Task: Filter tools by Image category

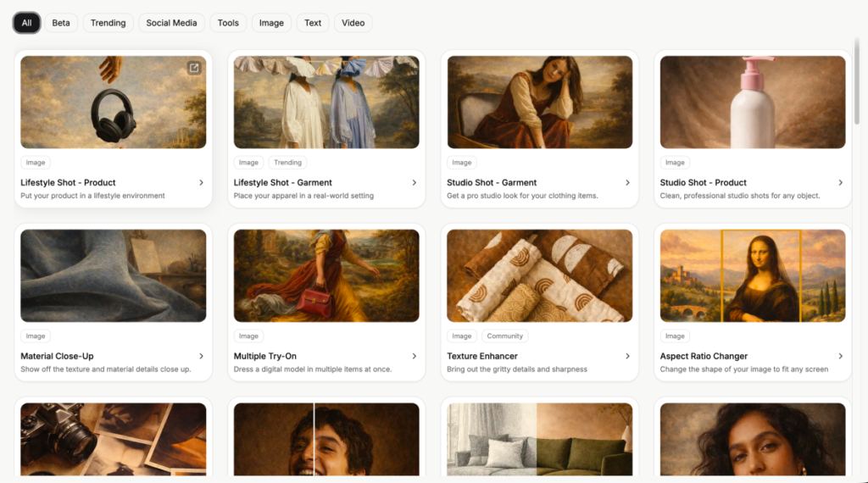Action: (271, 23)
